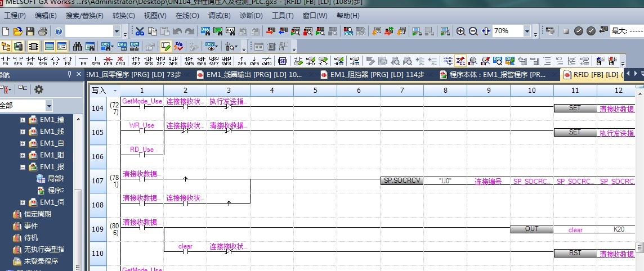
Task: Open the 转换(C) menu
Action: pos(123,15)
